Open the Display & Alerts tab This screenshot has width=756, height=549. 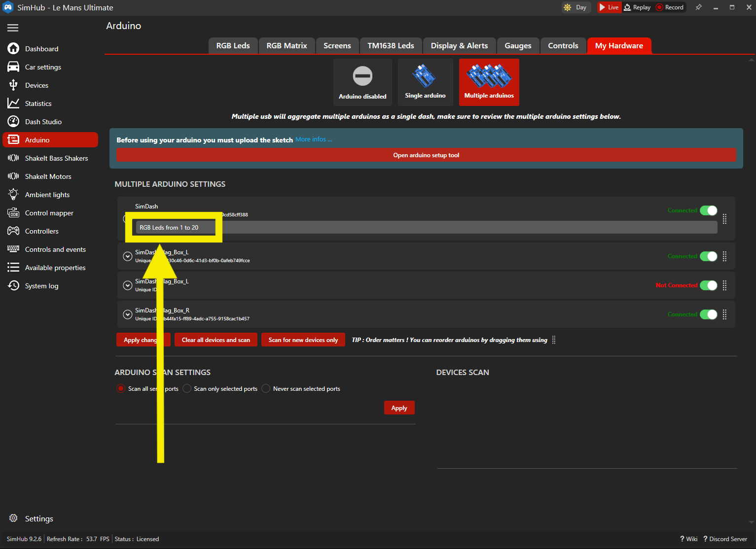[459, 46]
